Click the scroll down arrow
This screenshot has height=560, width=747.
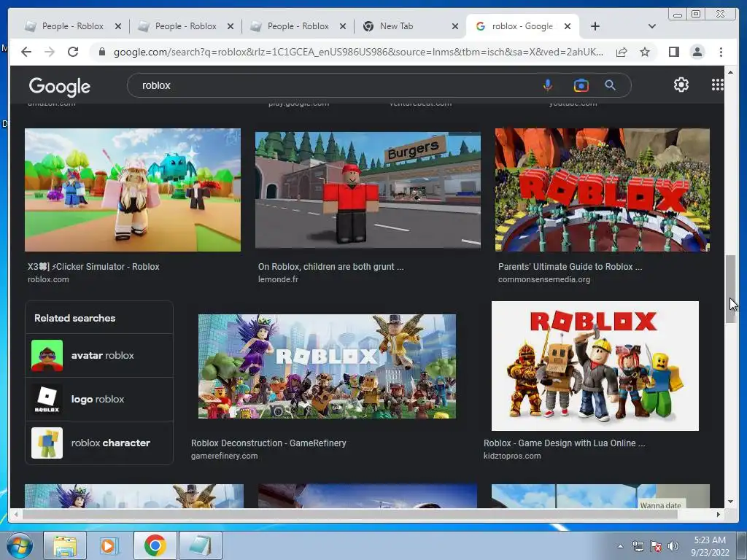coord(730,502)
